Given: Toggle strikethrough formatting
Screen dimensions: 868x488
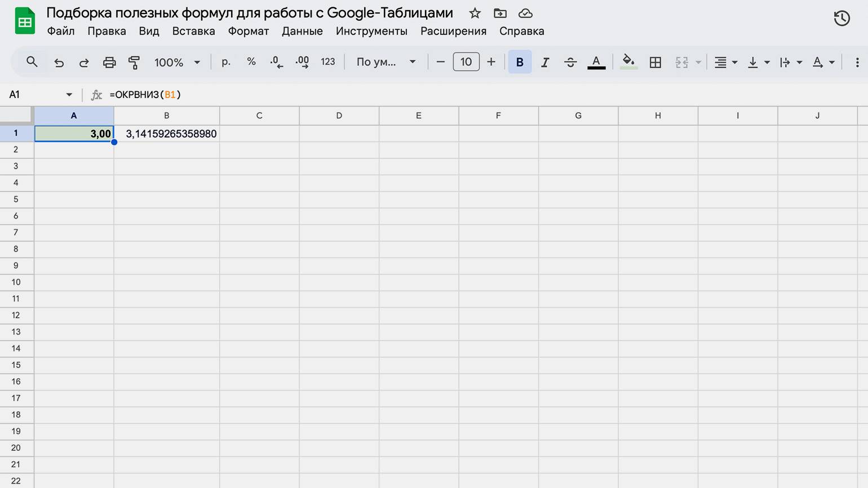Looking at the screenshot, I should [570, 63].
